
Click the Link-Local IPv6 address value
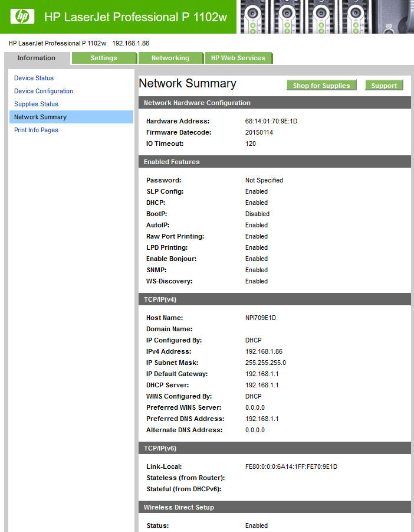(x=291, y=466)
